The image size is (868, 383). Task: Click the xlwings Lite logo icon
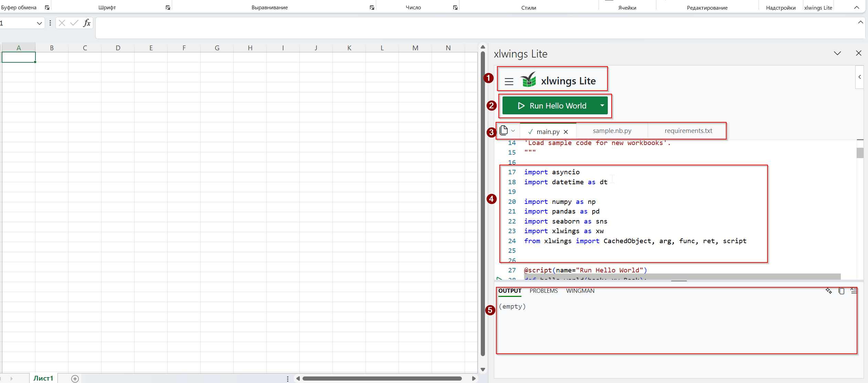click(528, 80)
